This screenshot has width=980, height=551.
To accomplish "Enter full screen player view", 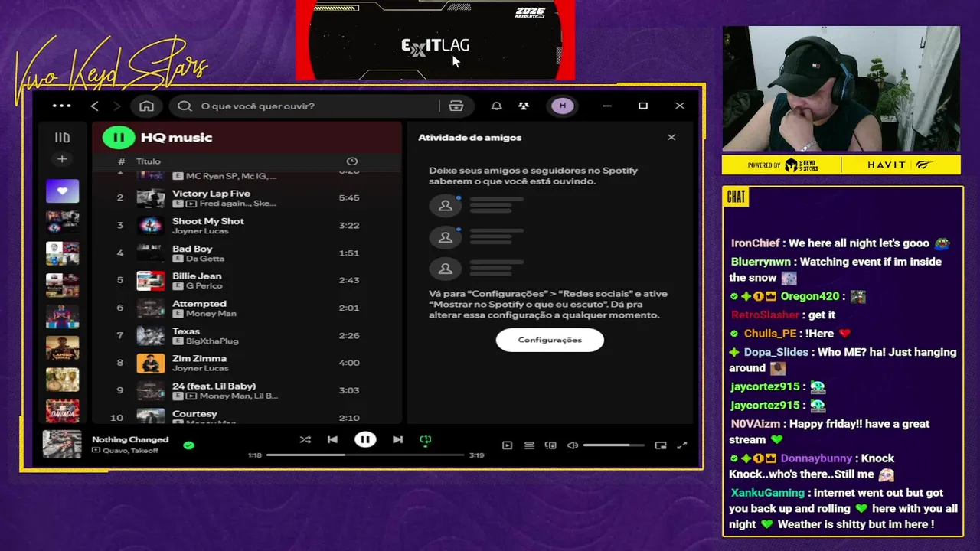I will point(682,445).
